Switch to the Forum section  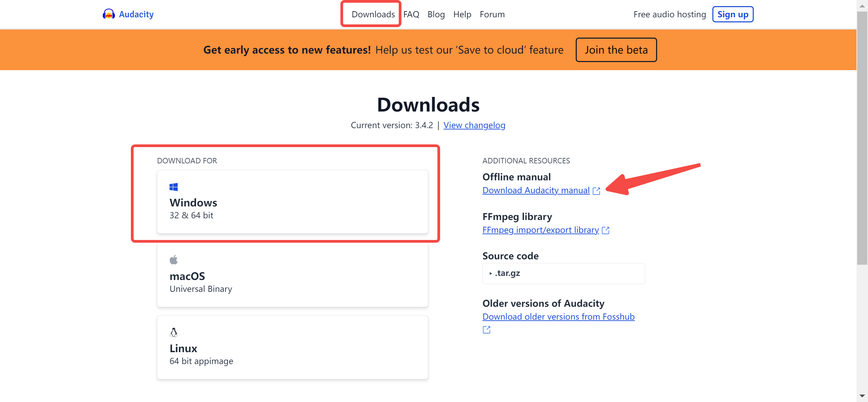pyautogui.click(x=492, y=14)
